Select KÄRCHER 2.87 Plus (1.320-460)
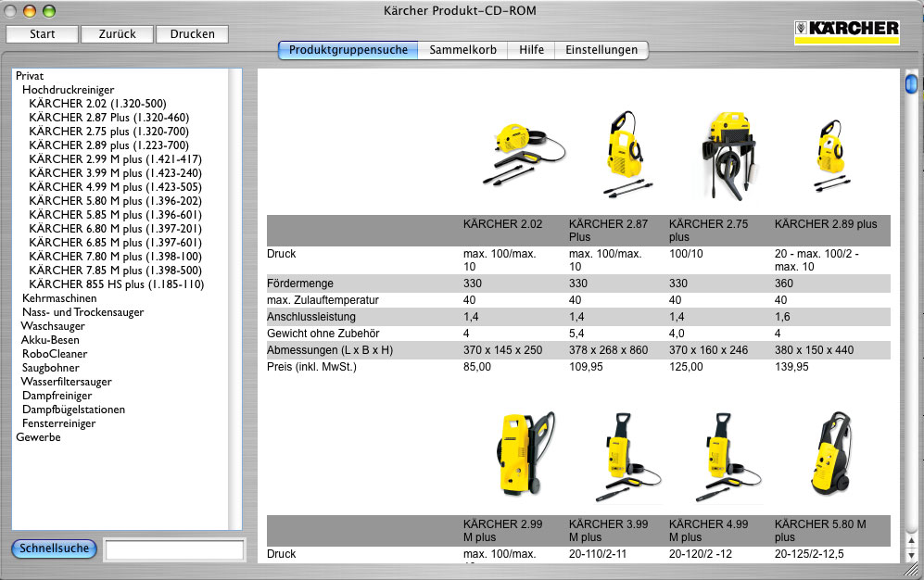This screenshot has height=580, width=924. (x=109, y=118)
